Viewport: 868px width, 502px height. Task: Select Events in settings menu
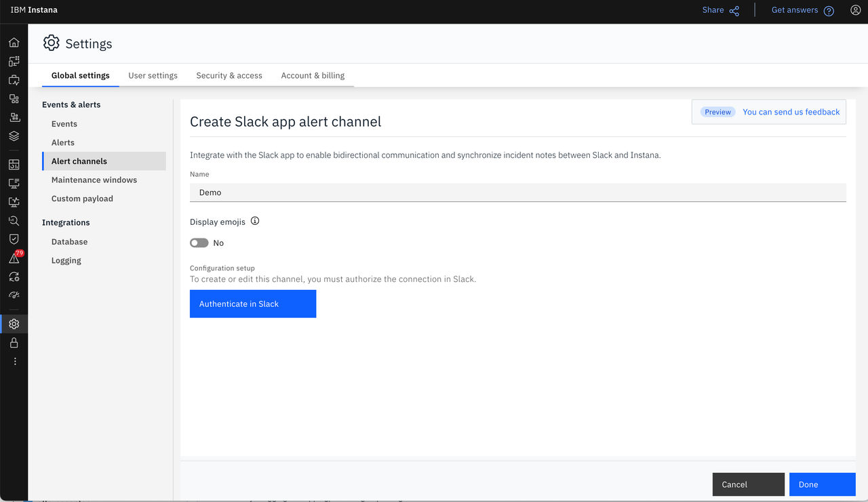(64, 124)
